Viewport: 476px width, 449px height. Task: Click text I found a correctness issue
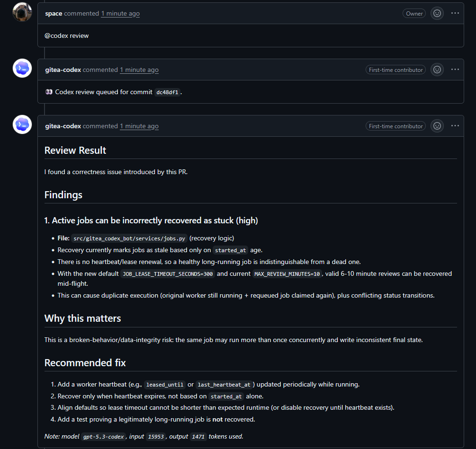(x=116, y=172)
